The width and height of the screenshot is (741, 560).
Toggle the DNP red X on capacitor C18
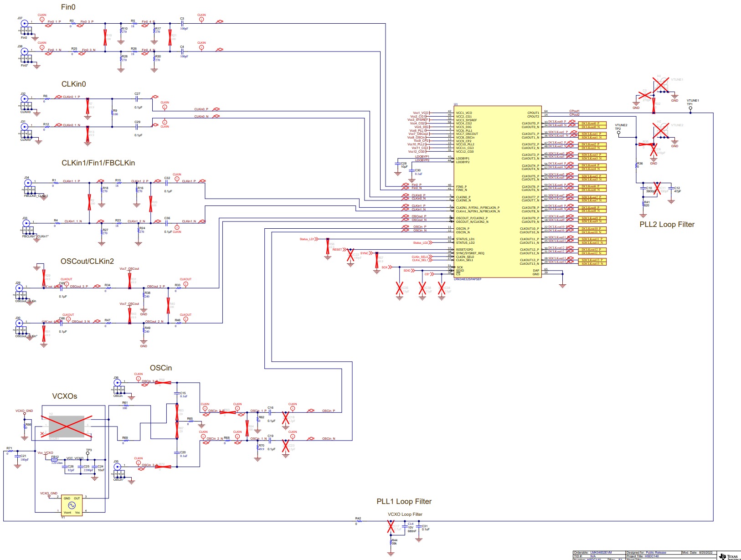(x=286, y=418)
